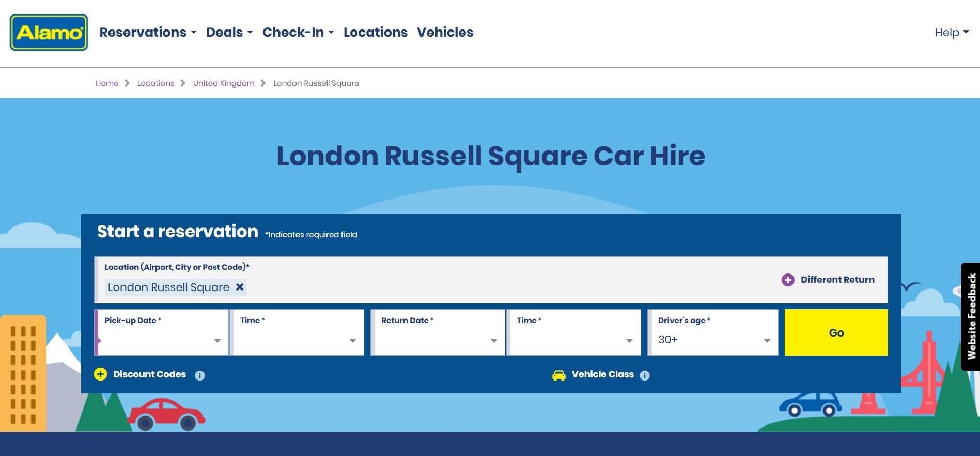980x456 pixels.
Task: Click London Russell Square Car Hire heading
Action: [491, 156]
